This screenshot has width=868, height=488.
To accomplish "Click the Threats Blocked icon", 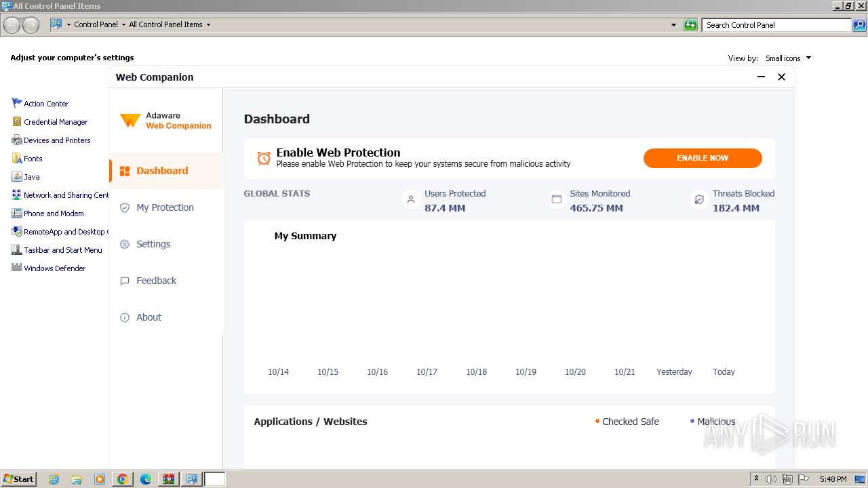I will (x=699, y=200).
